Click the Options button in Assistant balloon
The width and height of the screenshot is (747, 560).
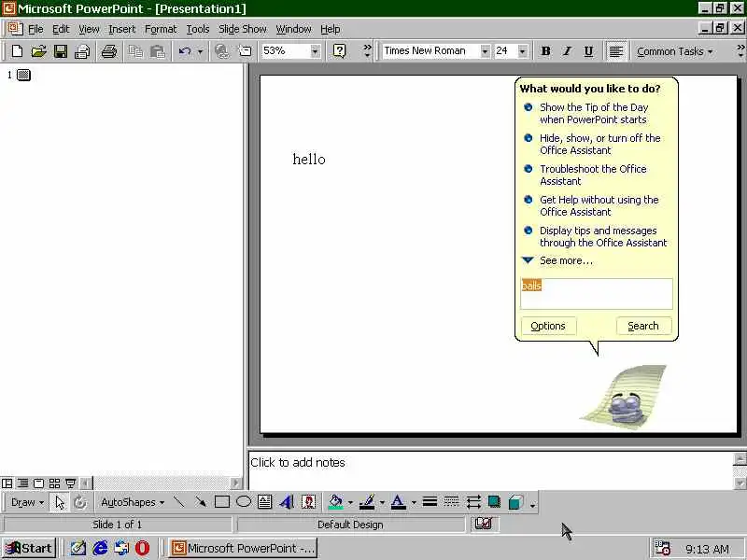(x=548, y=326)
